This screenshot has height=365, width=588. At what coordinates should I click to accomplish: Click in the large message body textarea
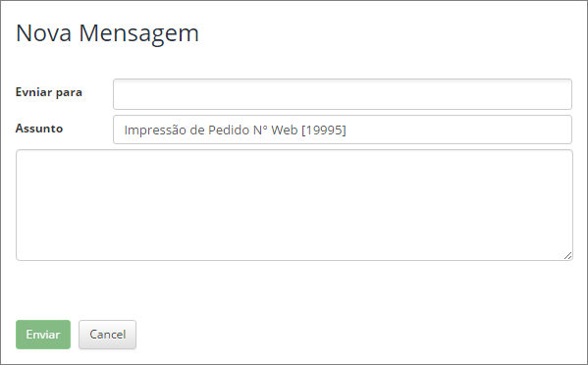294,205
